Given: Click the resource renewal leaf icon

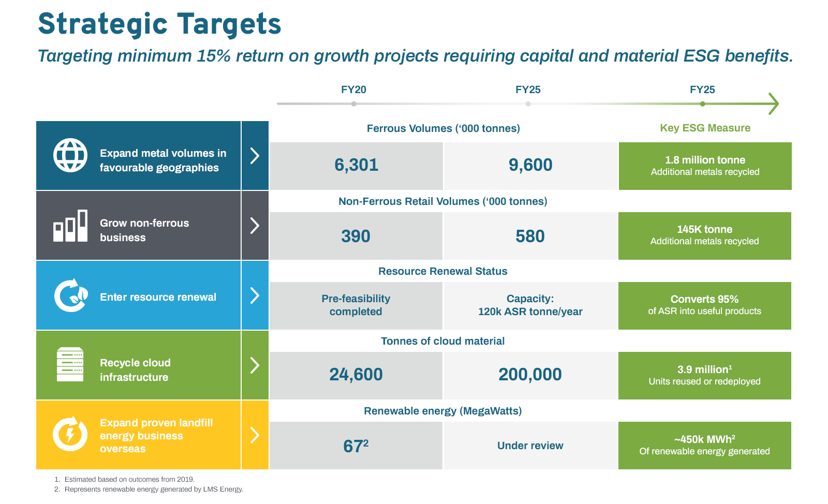Looking at the screenshot, I should (x=71, y=295).
